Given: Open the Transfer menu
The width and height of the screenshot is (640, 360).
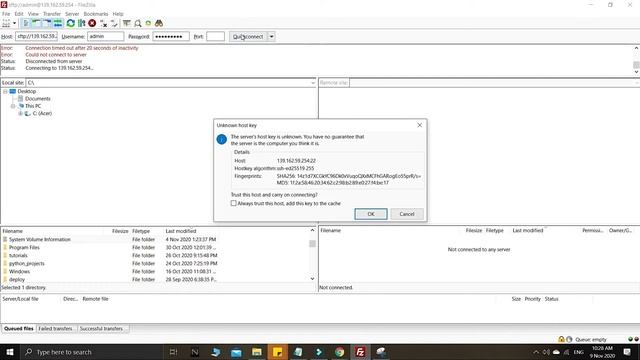Looking at the screenshot, I should 52,14.
